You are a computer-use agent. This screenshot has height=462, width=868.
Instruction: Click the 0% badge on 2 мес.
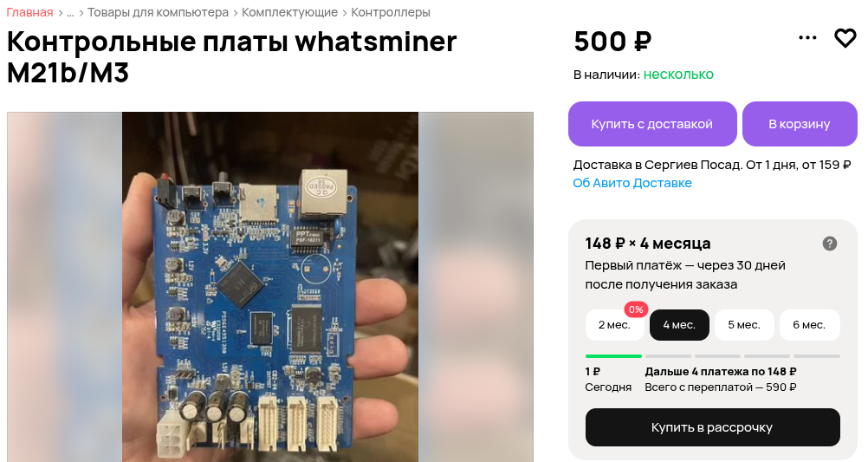(636, 309)
